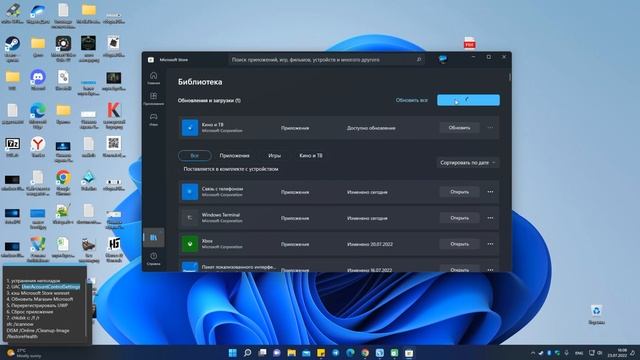Image resolution: width=640 pixels, height=360 pixels.
Task: Click the highlighted UserAccountControlSettings text in note
Action: coord(51,287)
